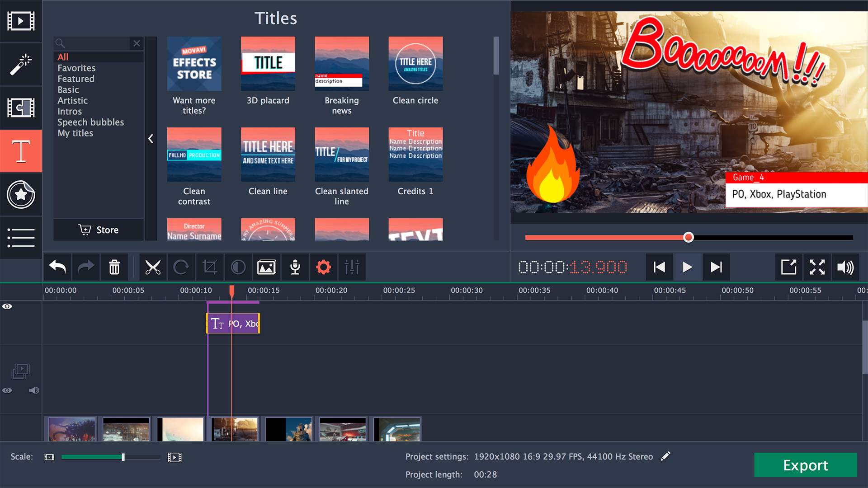The height and width of the screenshot is (488, 868).
Task: Expand the Featured titles category
Action: pos(75,79)
